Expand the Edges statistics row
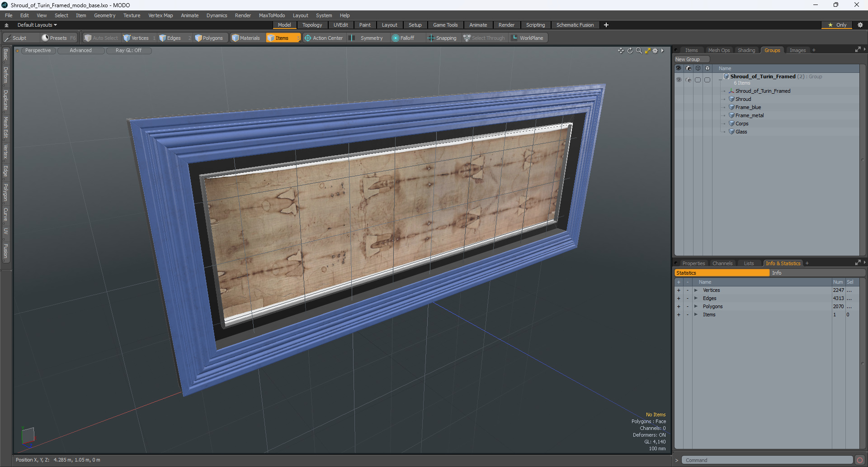The image size is (868, 467). pyautogui.click(x=696, y=298)
